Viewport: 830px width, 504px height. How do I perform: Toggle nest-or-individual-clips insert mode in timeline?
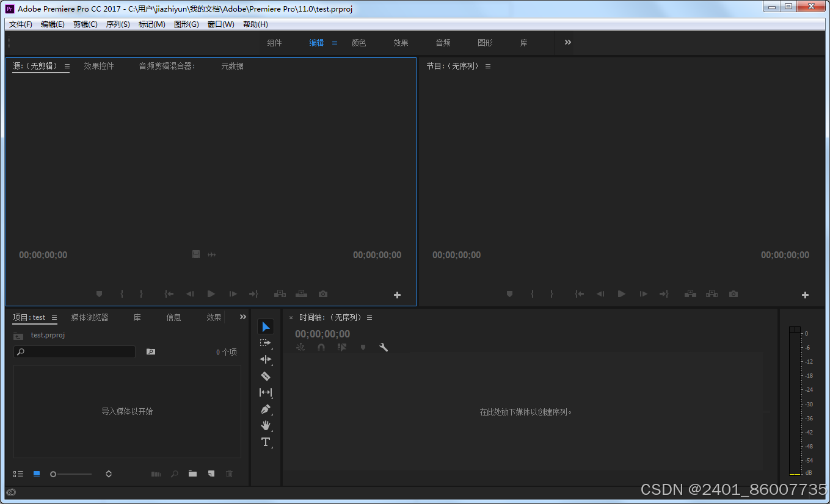point(300,347)
